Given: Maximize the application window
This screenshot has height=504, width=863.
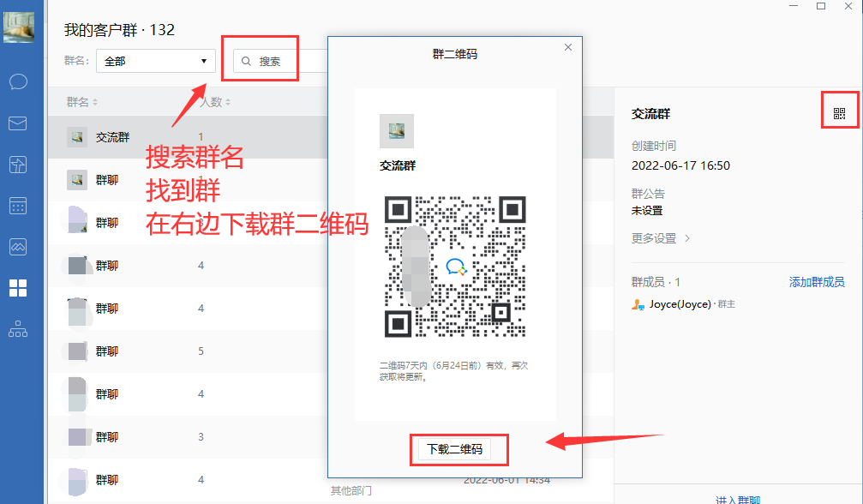Looking at the screenshot, I should point(821,6).
